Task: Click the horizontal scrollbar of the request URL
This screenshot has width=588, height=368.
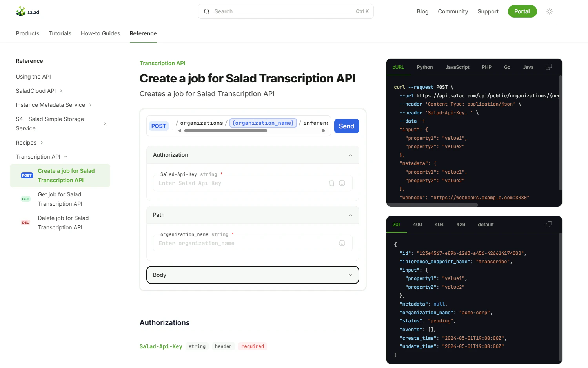Action: pos(226,131)
